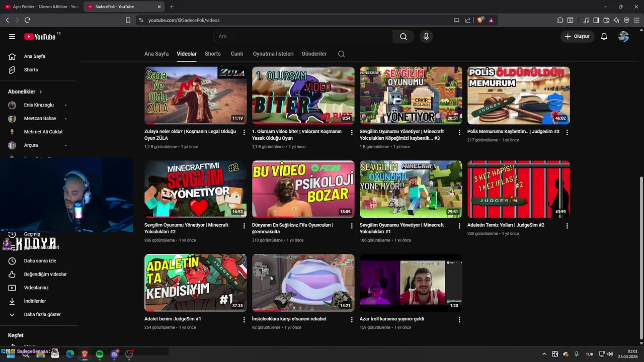Open the Brave Wallet icon
This screenshot has width=644, height=362.
coord(606,20)
